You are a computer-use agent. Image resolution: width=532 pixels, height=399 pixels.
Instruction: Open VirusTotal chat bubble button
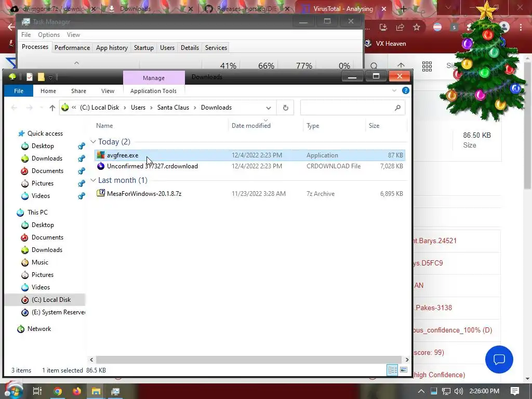499,360
